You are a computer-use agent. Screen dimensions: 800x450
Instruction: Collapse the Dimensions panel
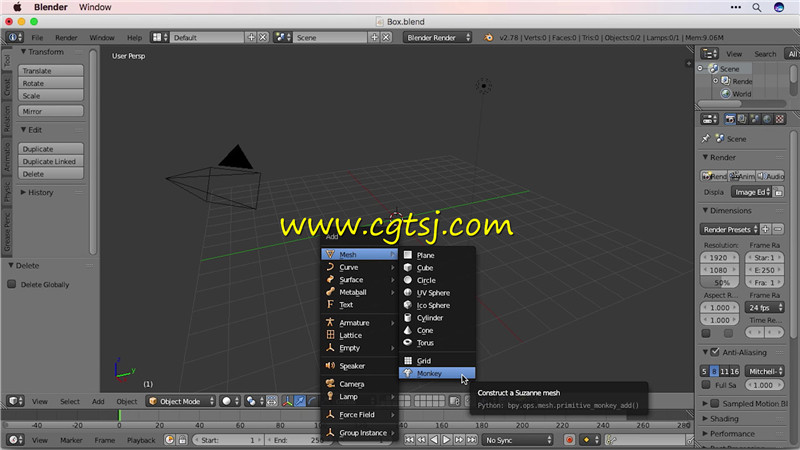[705, 210]
